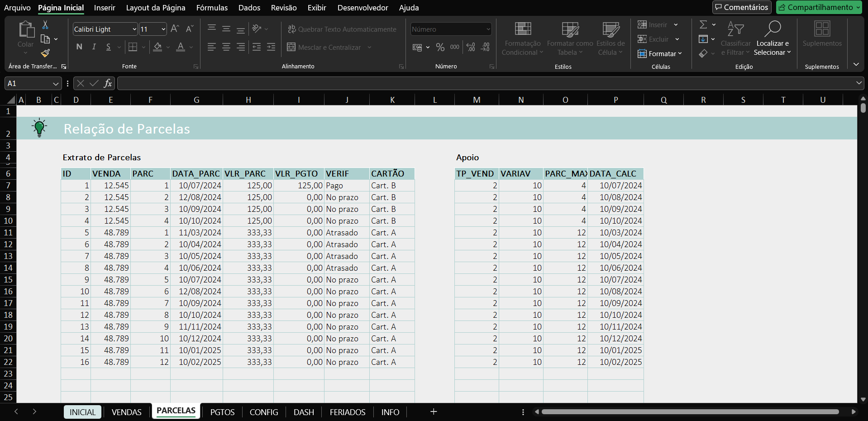
Task: Activate the Pincel de Formatação
Action: click(45, 53)
